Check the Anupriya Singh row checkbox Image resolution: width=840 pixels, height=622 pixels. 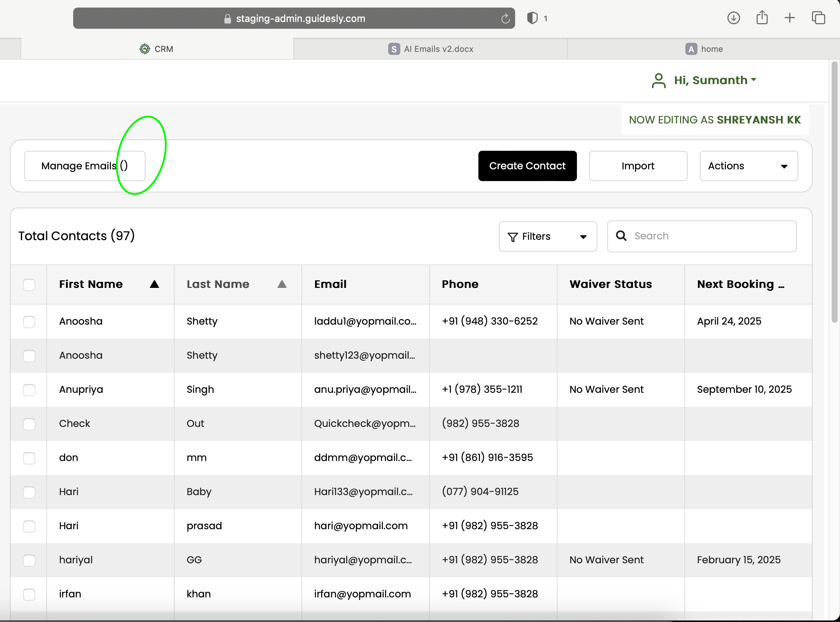tap(29, 390)
